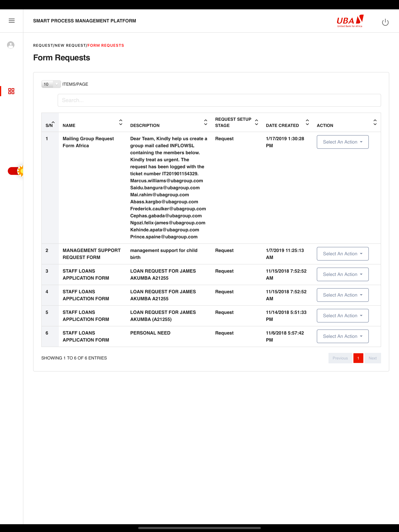Viewport: 399px width, 532px height.
Task: Open Select An Action for Mailing Group request
Action: click(342, 142)
